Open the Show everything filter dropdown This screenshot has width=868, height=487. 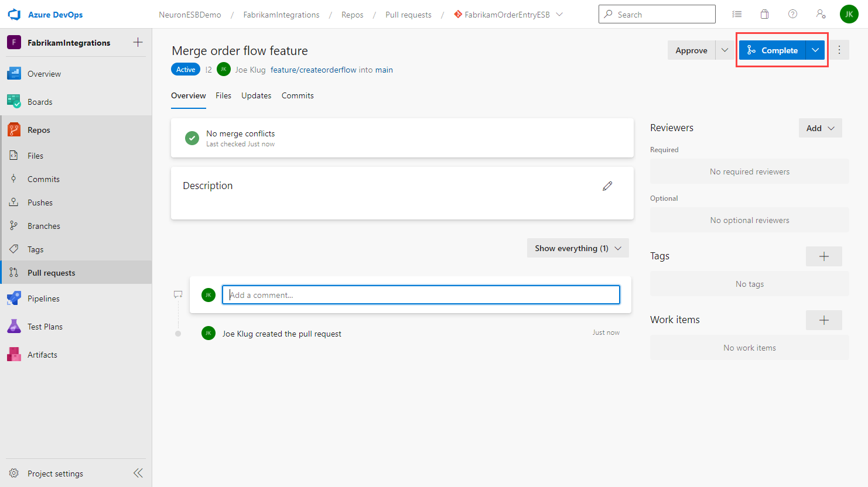(x=578, y=248)
